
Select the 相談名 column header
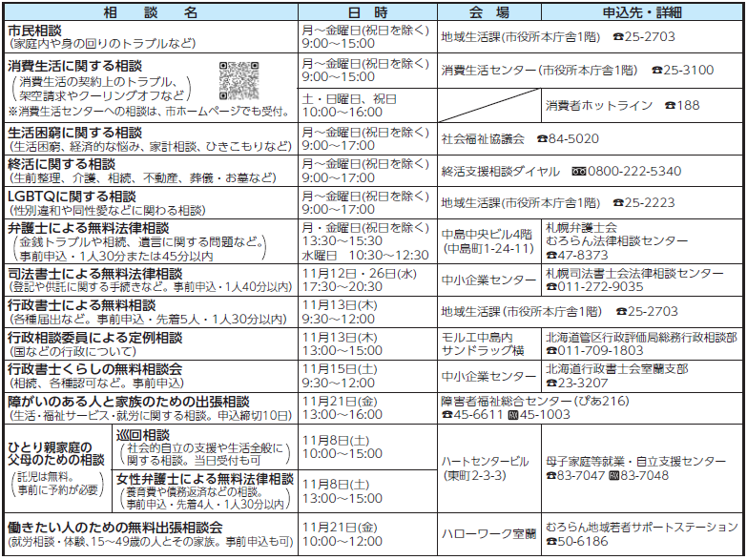coord(151,11)
